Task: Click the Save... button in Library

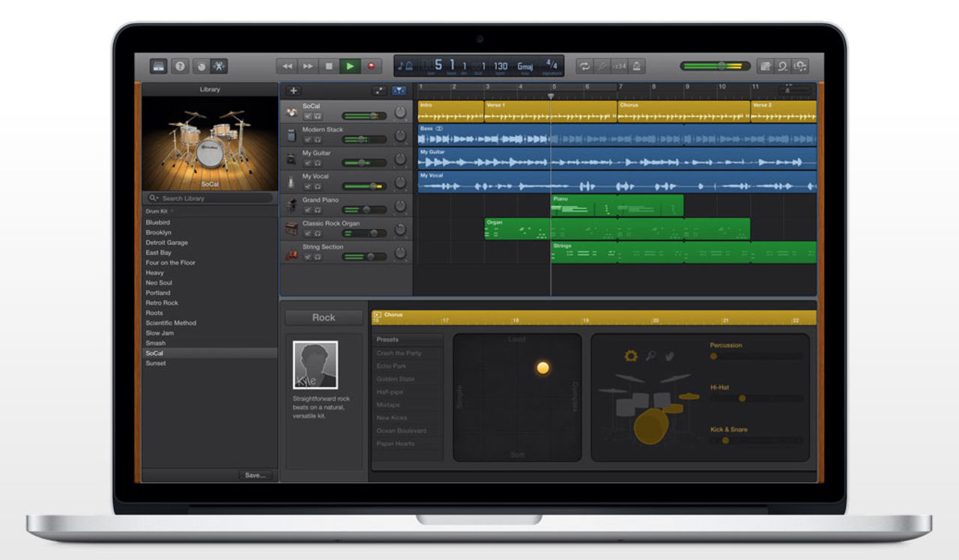Action: click(255, 475)
